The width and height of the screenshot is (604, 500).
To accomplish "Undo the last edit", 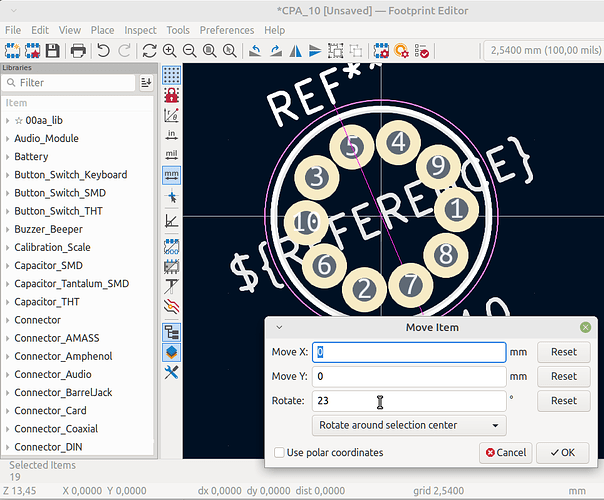I will coord(103,50).
